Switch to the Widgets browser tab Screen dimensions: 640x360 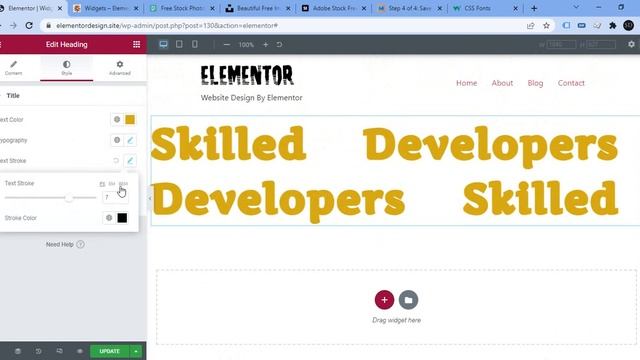click(106, 8)
